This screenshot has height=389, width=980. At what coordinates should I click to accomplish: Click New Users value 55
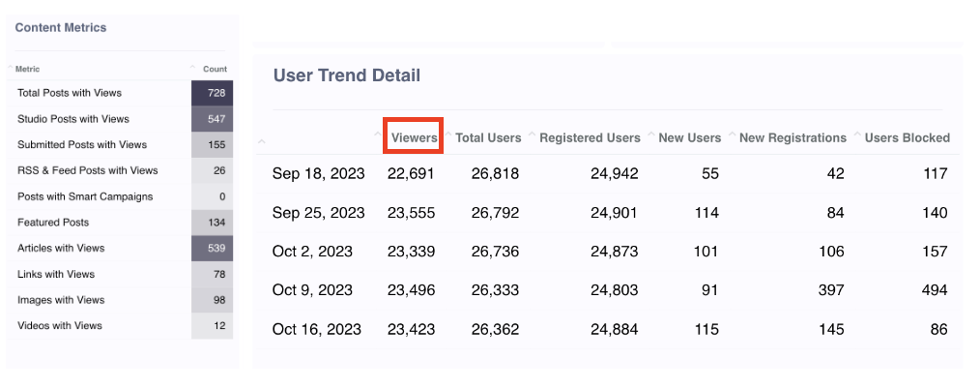tap(710, 174)
